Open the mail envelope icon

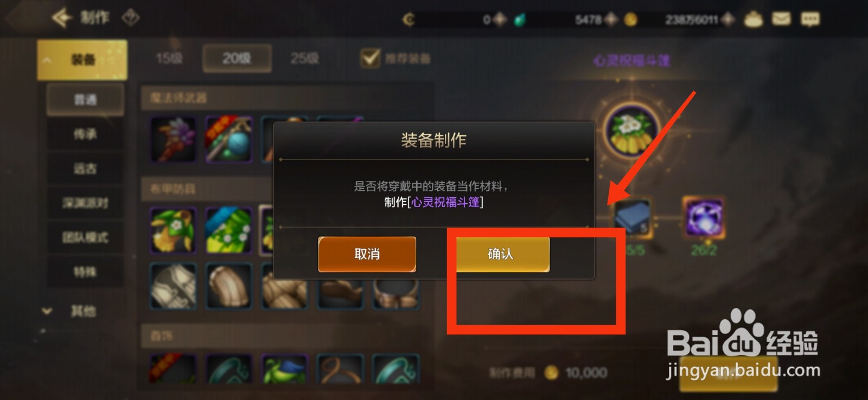pyautogui.click(x=781, y=20)
